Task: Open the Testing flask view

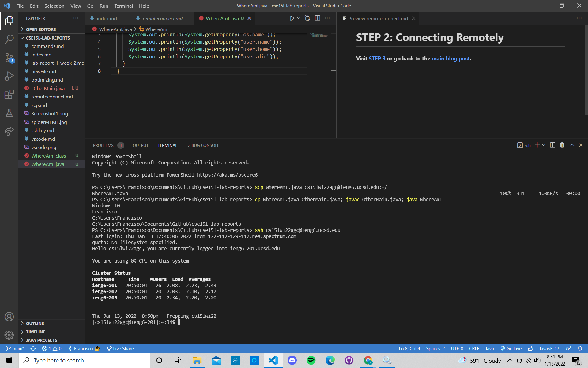Action: 9,113
